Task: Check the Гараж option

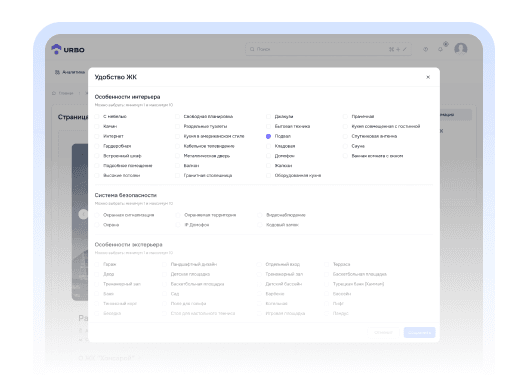Action: point(97,264)
